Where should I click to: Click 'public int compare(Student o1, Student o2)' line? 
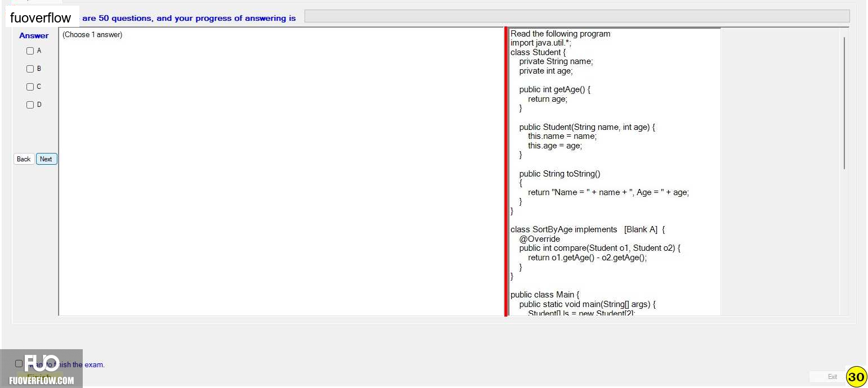600,248
